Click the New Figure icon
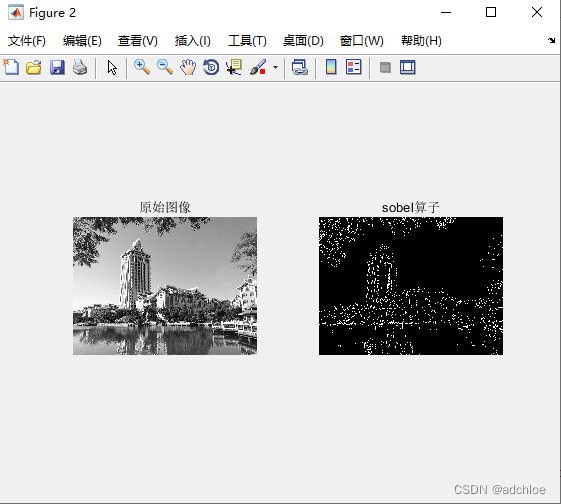Screen dimensions: 561x504 click(11, 67)
